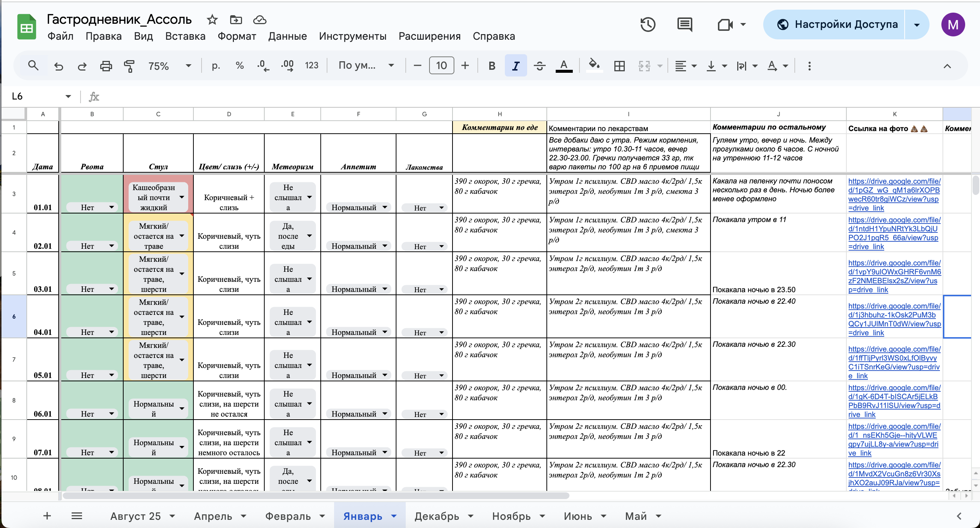Image resolution: width=980 pixels, height=528 pixels.
Task: Open version history clock icon
Action: click(647, 25)
